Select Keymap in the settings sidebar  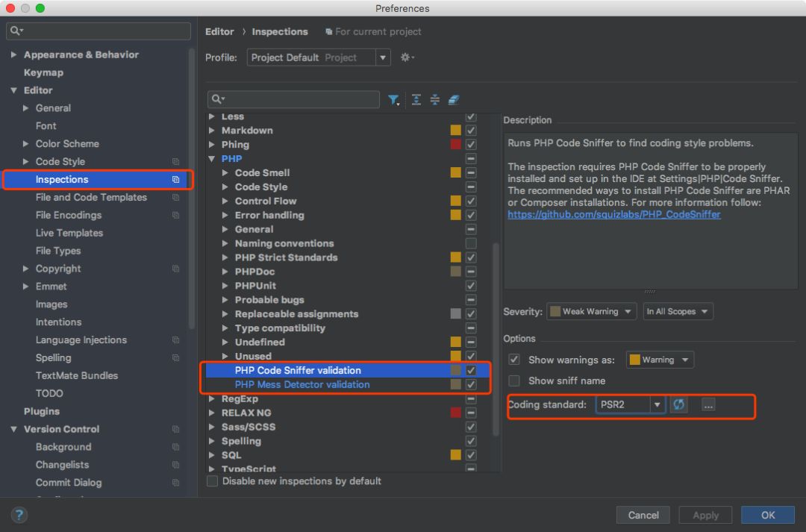pos(44,72)
